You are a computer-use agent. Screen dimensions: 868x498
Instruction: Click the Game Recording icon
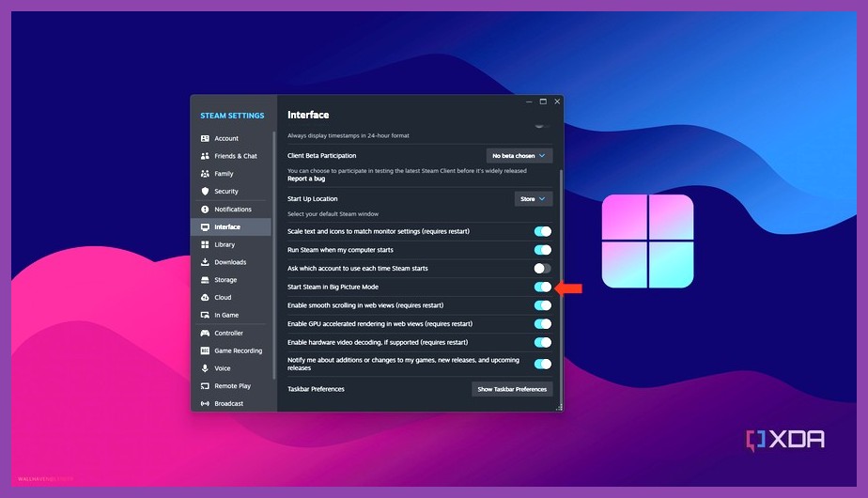(x=205, y=350)
